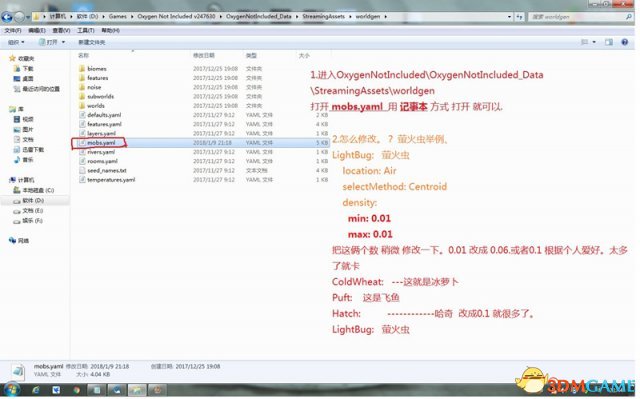Sort files by the 名称 column header

pyautogui.click(x=83, y=55)
